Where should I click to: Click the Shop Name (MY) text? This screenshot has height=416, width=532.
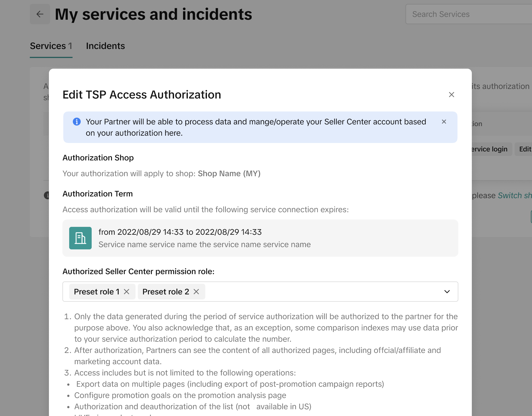coord(229,173)
